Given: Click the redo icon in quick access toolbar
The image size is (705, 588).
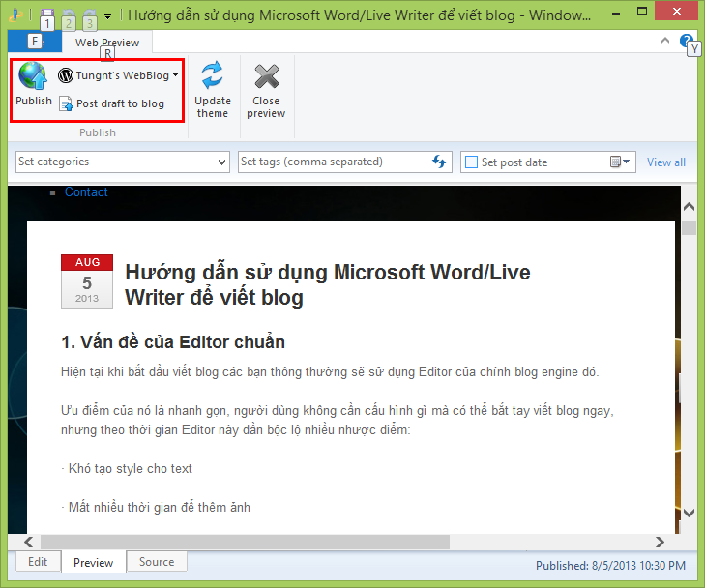Looking at the screenshot, I should click(89, 15).
